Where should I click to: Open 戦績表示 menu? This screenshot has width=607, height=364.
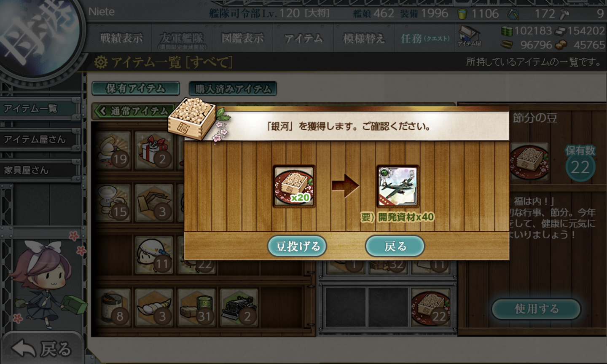click(x=121, y=38)
